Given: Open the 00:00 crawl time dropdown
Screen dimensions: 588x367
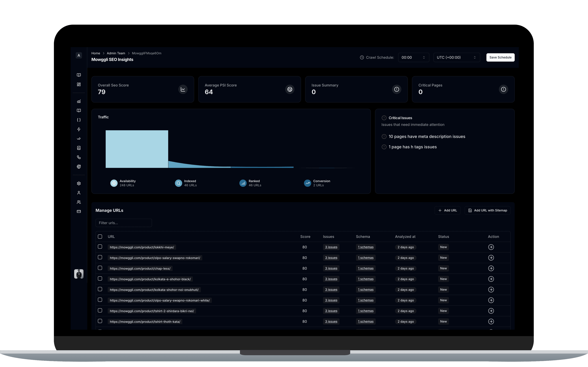Looking at the screenshot, I should pyautogui.click(x=413, y=58).
